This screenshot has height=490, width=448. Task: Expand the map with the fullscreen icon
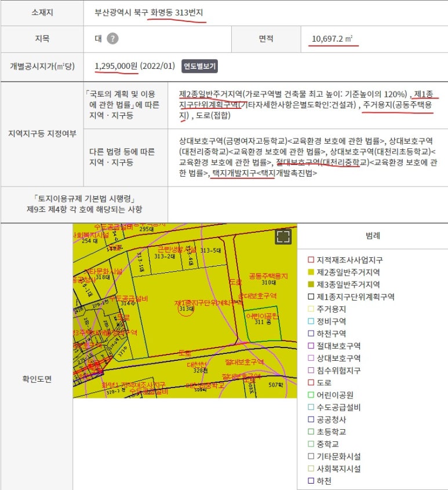click(283, 236)
